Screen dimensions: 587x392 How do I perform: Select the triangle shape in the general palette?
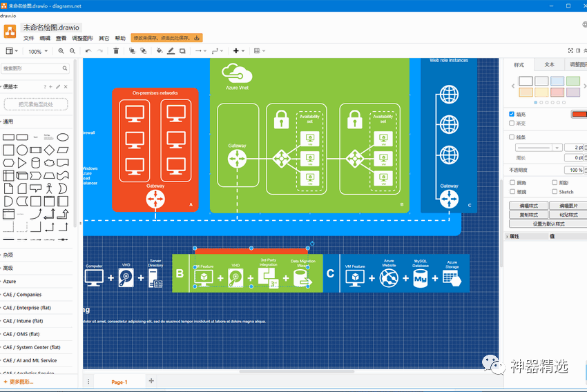point(22,163)
